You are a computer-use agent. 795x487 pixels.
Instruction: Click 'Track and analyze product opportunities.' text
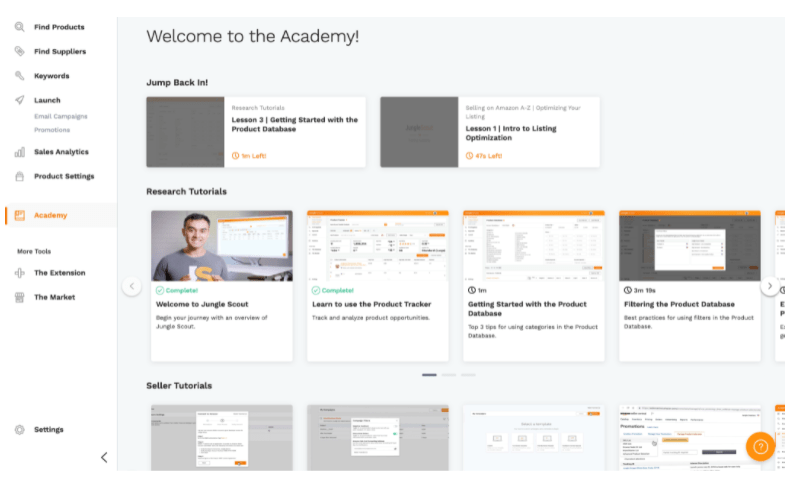(x=371, y=318)
